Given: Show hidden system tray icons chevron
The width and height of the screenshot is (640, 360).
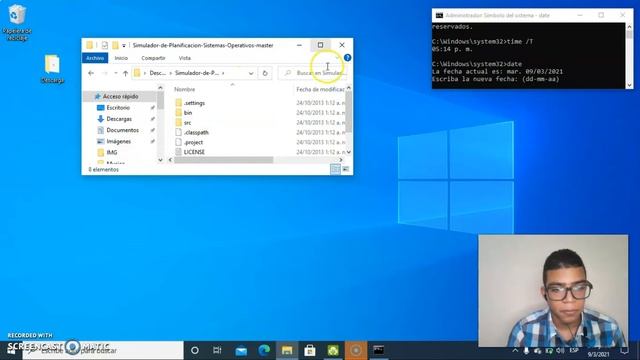Looking at the screenshot, I should 515,350.
